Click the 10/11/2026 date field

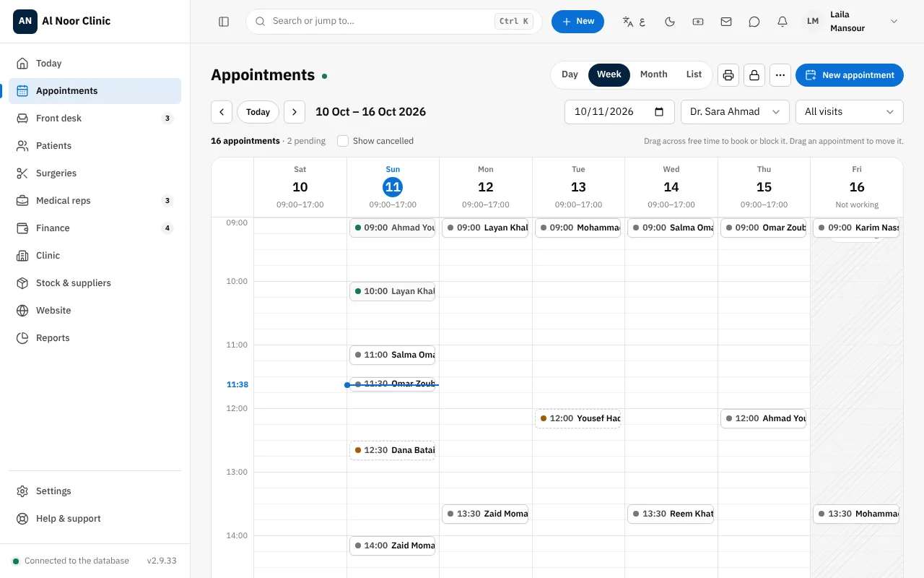pyautogui.click(x=619, y=112)
